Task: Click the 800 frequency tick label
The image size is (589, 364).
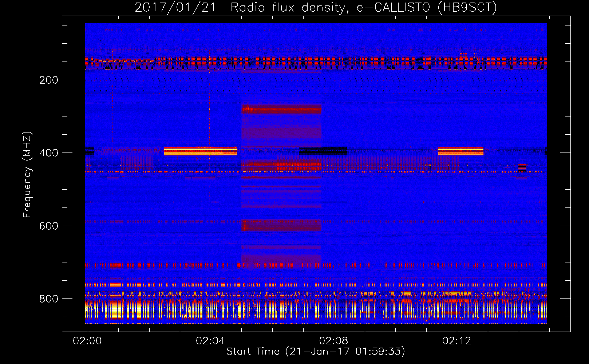Action: (49, 299)
